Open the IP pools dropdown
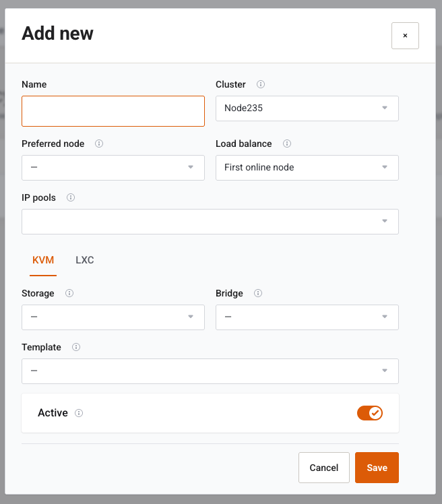 [210, 222]
